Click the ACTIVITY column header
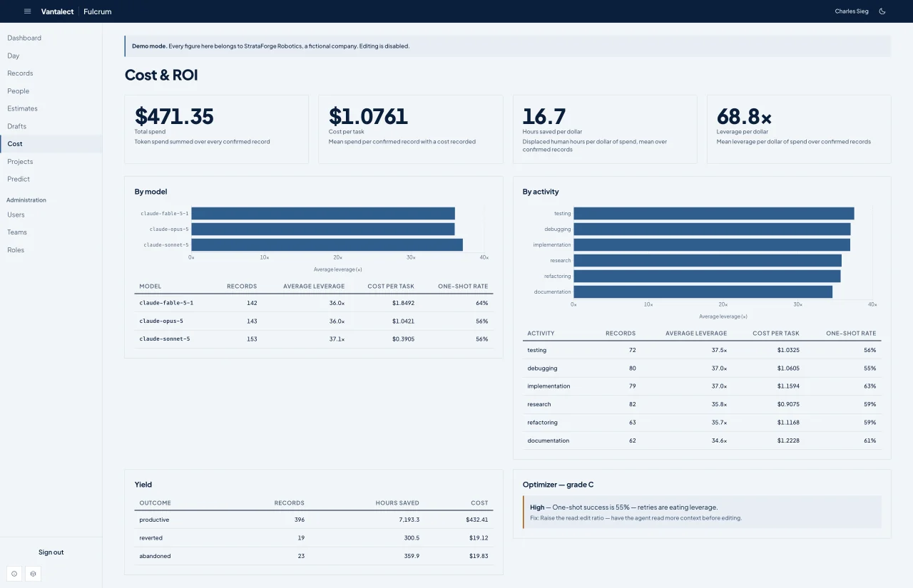This screenshot has height=588, width=913. [541, 334]
